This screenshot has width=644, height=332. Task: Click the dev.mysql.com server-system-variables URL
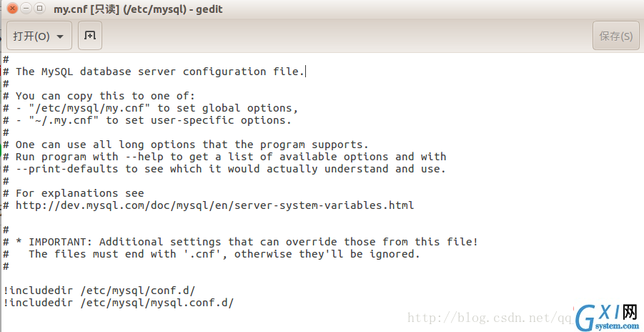pyautogui.click(x=215, y=205)
